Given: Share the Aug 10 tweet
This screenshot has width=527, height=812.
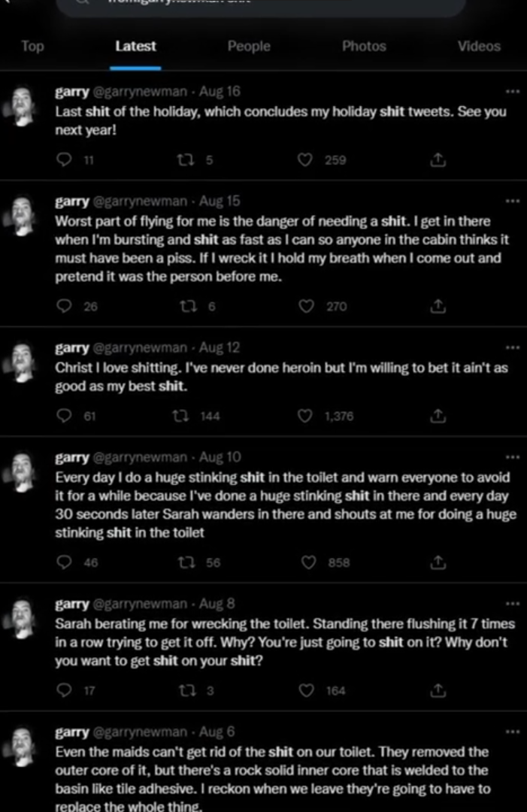Looking at the screenshot, I should [438, 562].
